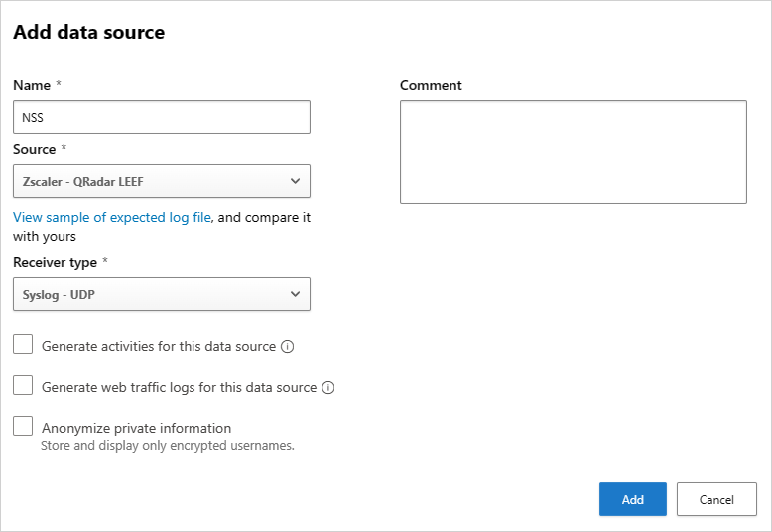Click the chevron arrow in Receiver type field

[x=295, y=294]
